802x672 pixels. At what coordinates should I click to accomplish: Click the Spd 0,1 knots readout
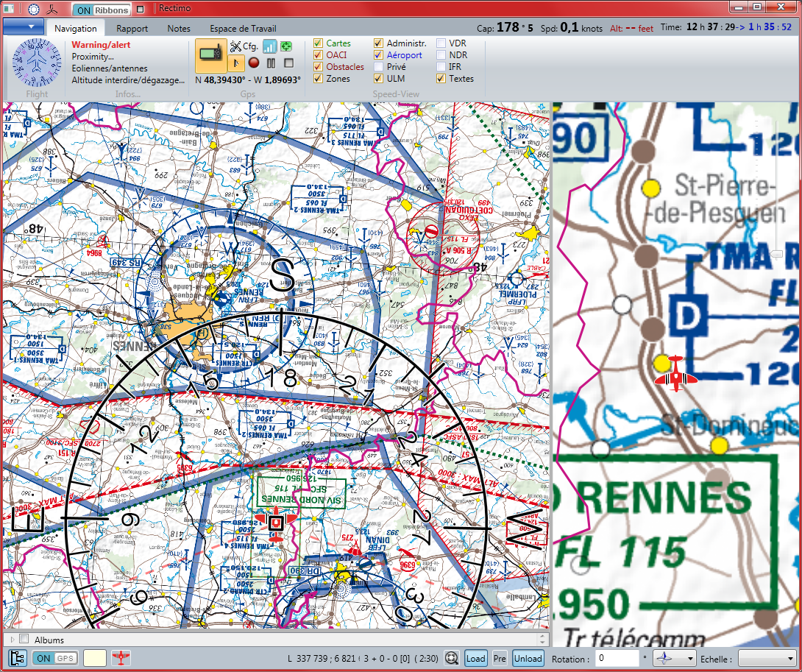(x=571, y=28)
